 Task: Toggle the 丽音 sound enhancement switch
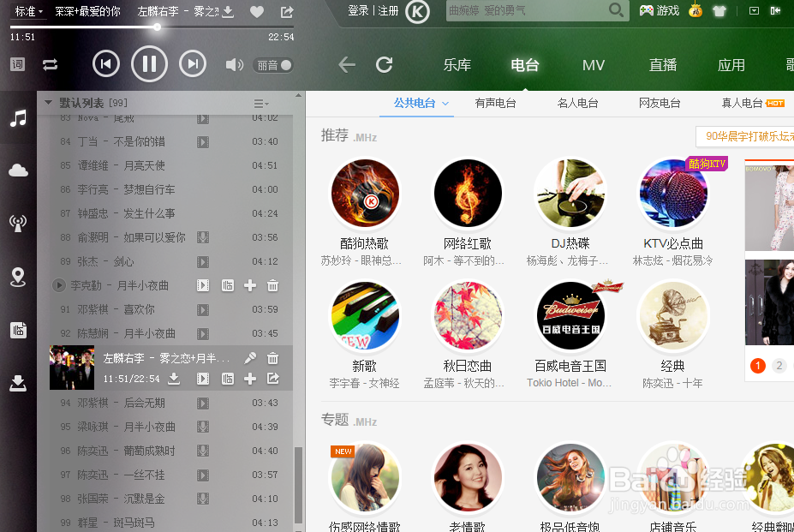(273, 65)
